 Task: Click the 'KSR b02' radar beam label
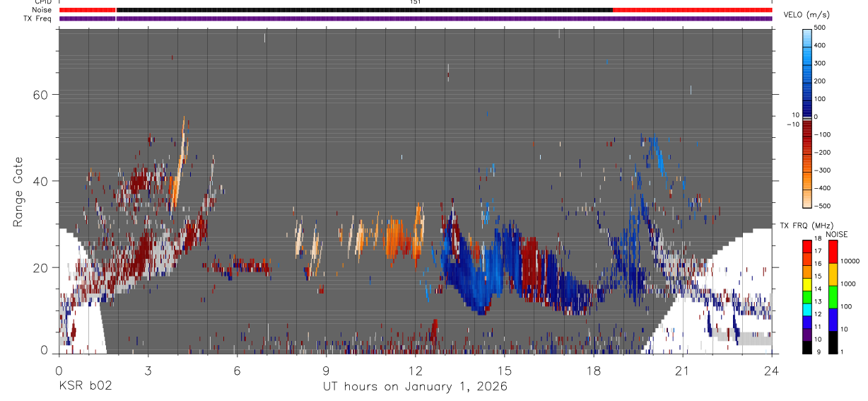tap(85, 387)
